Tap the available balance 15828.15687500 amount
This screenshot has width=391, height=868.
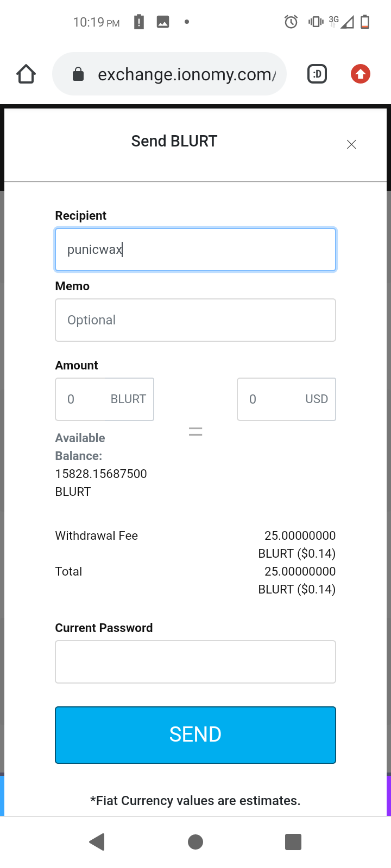click(101, 474)
